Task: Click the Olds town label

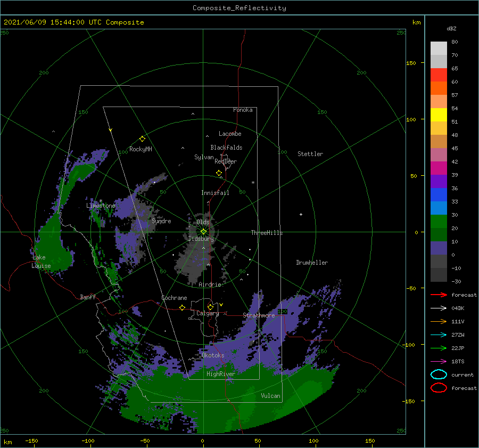Action: tap(203, 222)
